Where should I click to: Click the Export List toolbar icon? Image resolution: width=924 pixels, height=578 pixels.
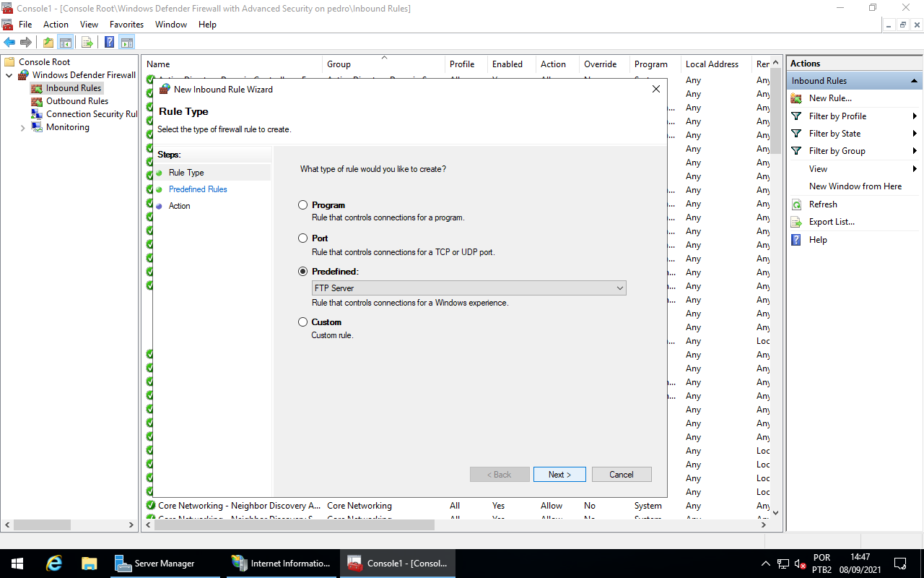(x=87, y=42)
